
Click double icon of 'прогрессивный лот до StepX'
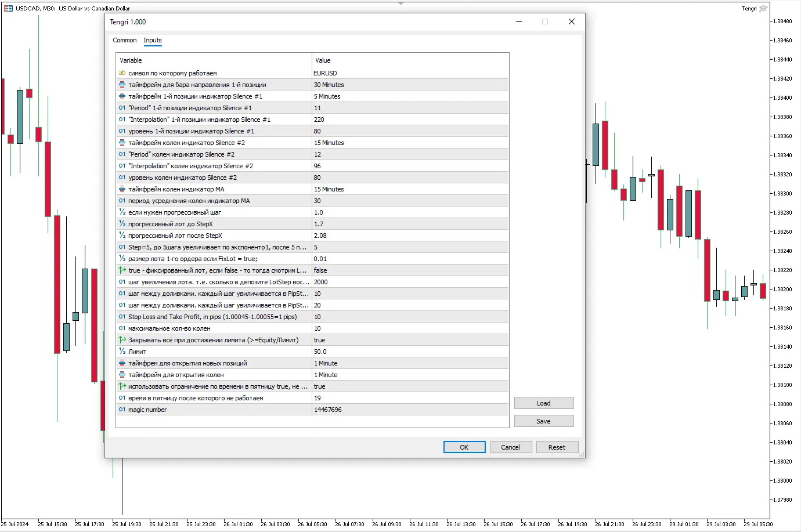(x=122, y=224)
